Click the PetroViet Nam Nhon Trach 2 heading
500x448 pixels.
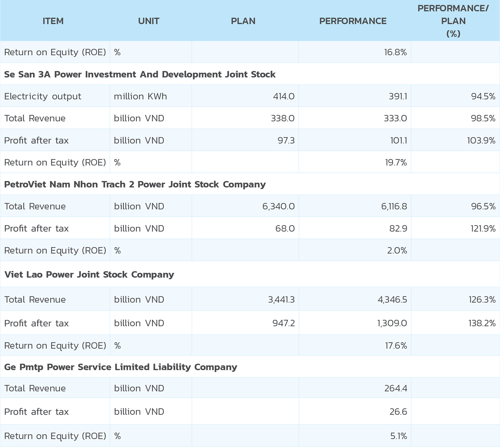click(135, 184)
